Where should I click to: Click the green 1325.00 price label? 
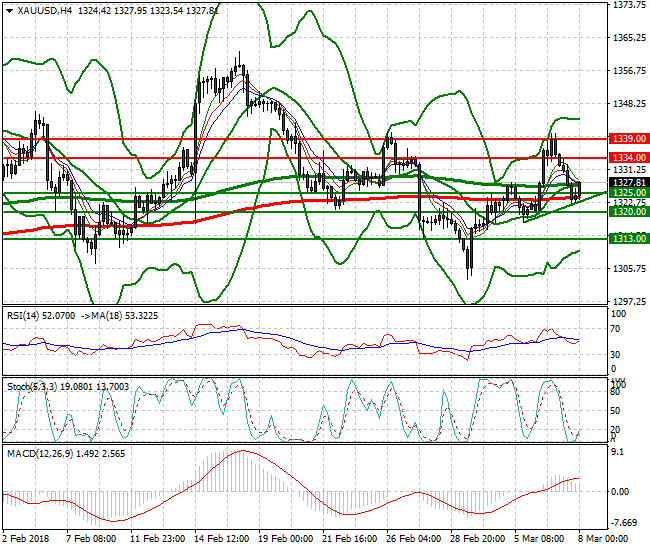coord(629,193)
